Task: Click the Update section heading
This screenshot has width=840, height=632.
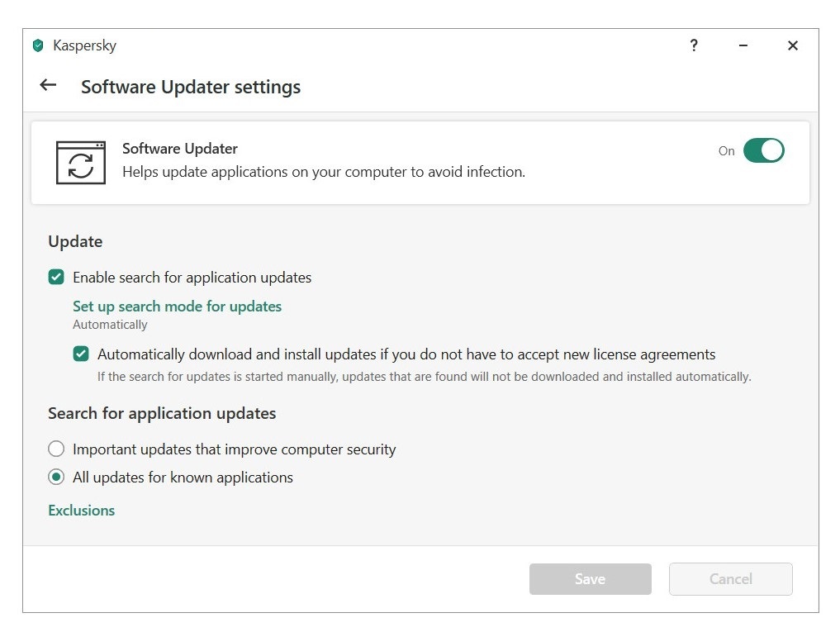Action: [75, 242]
